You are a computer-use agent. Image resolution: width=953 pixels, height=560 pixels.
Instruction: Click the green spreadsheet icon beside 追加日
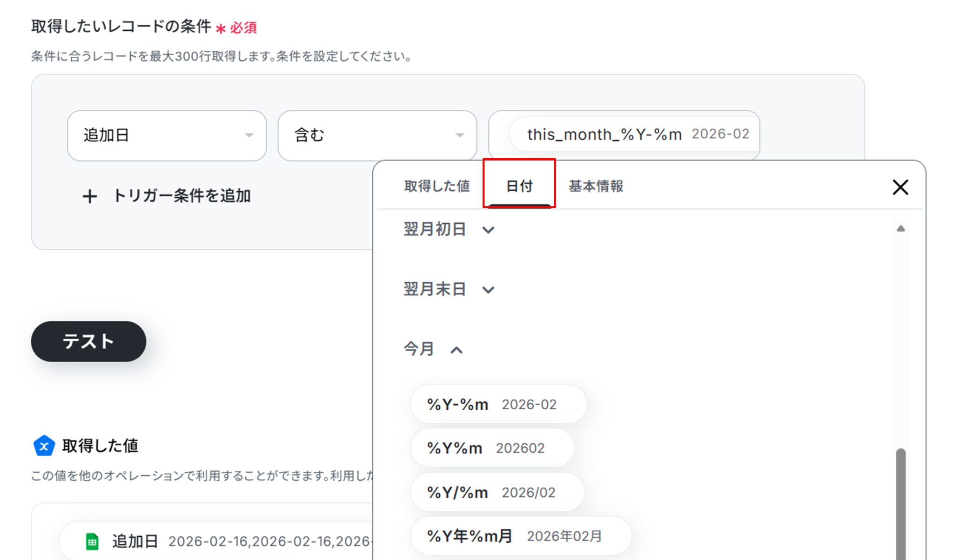pyautogui.click(x=92, y=541)
